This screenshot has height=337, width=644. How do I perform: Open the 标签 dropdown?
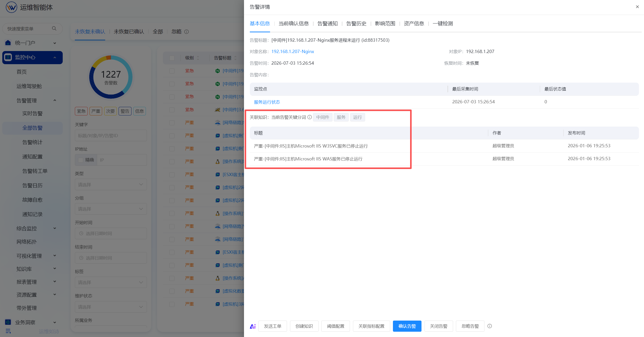tap(111, 282)
